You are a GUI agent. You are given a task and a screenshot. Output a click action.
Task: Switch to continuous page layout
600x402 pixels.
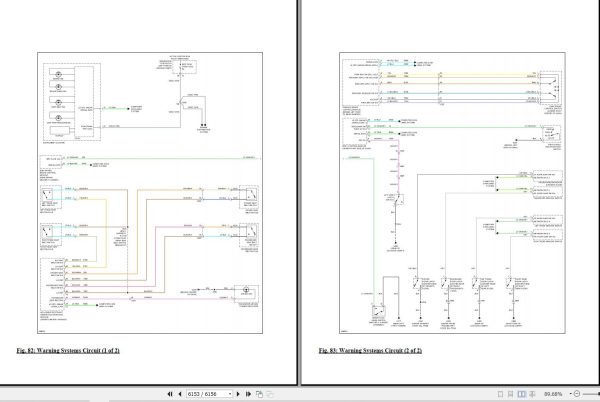pos(510,394)
